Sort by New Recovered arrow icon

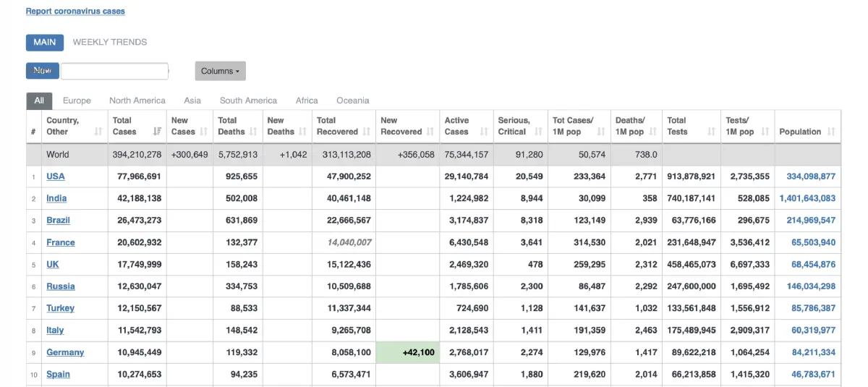[430, 132]
